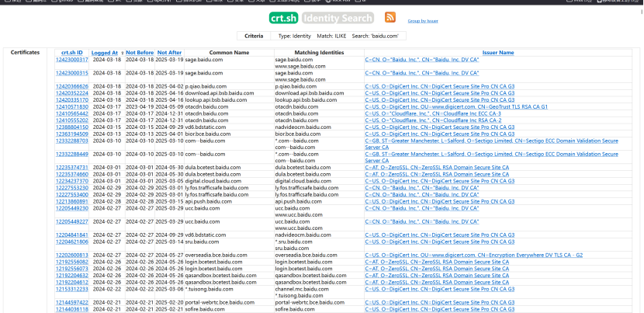
Task: Click the green crt.sh logo
Action: pyautogui.click(x=283, y=18)
